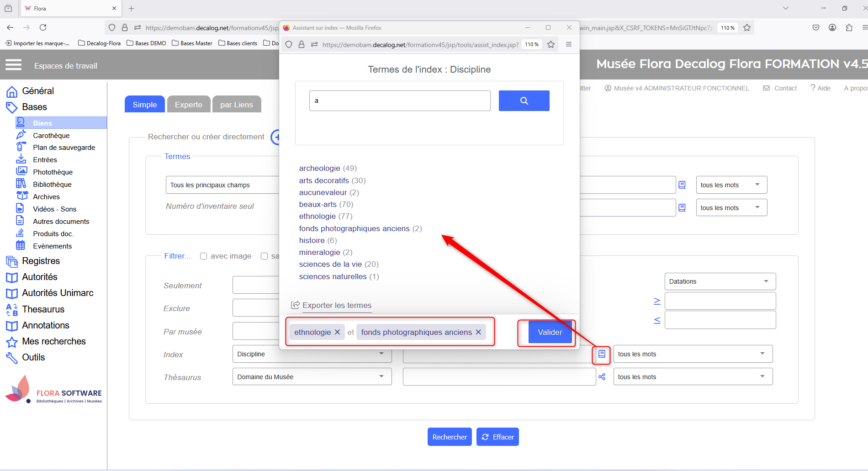Image resolution: width=868 pixels, height=471 pixels.
Task: Click the hamburger menu in the grey header
Action: pos(13,65)
